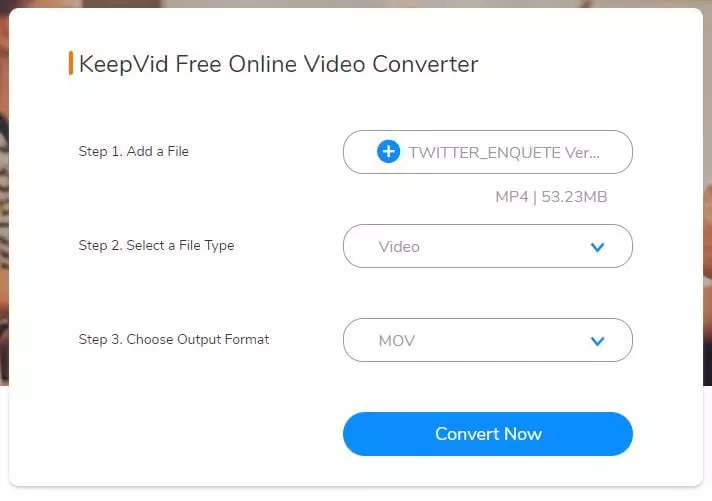Viewport: 712px width, 501px height.
Task: Expand the chevron arrow next to Video
Action: (x=597, y=248)
